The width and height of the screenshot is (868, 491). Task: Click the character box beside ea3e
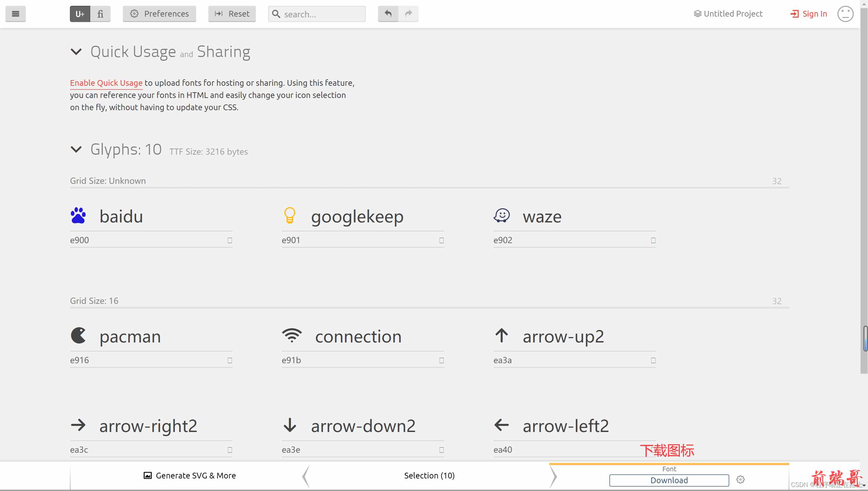(441, 450)
